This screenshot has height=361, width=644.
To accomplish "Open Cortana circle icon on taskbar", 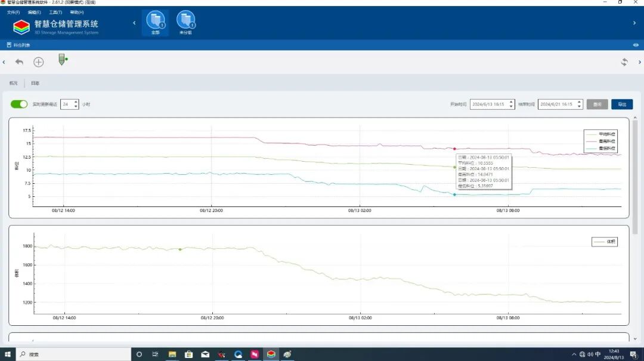I will pyautogui.click(x=139, y=354).
